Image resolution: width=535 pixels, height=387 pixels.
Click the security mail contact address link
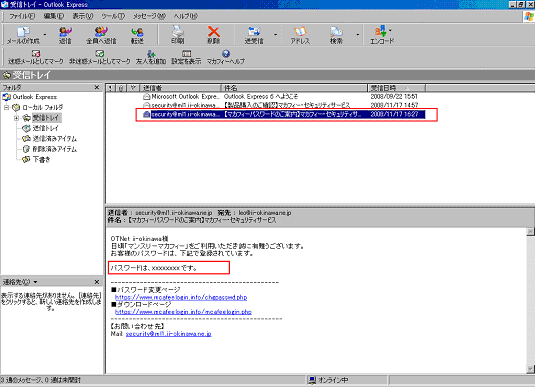pyautogui.click(x=169, y=334)
